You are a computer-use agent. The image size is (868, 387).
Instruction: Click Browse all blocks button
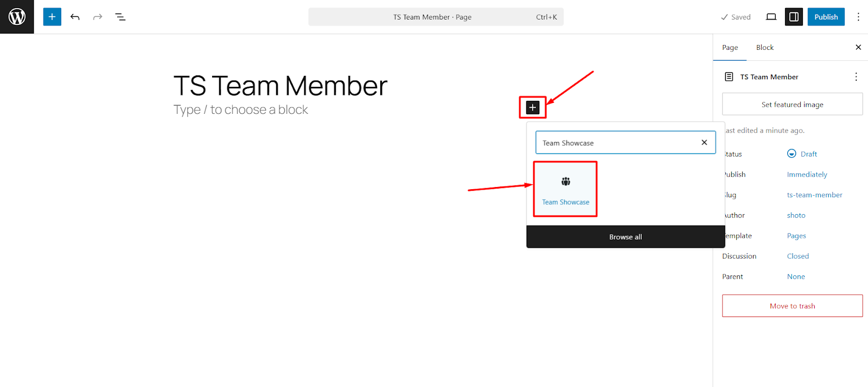[626, 237]
